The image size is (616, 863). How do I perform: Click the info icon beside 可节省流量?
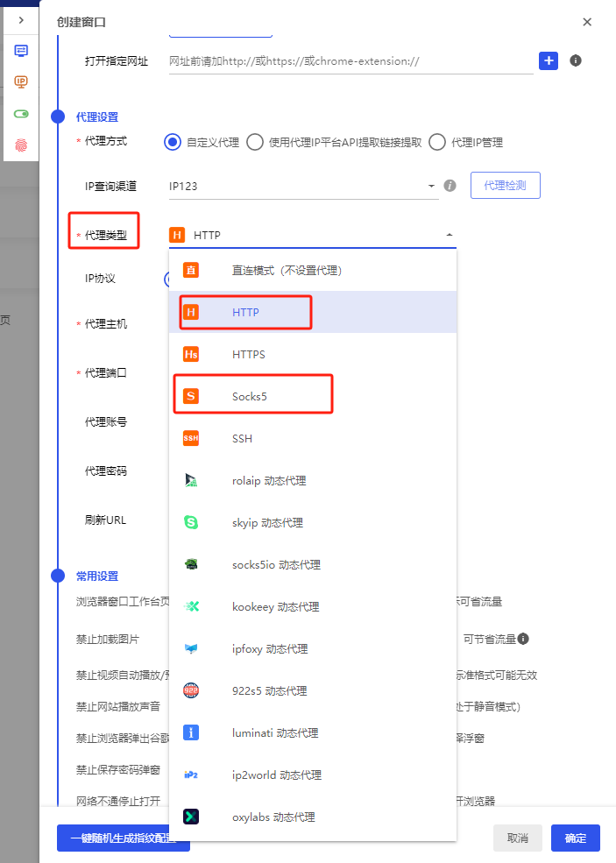pos(523,639)
